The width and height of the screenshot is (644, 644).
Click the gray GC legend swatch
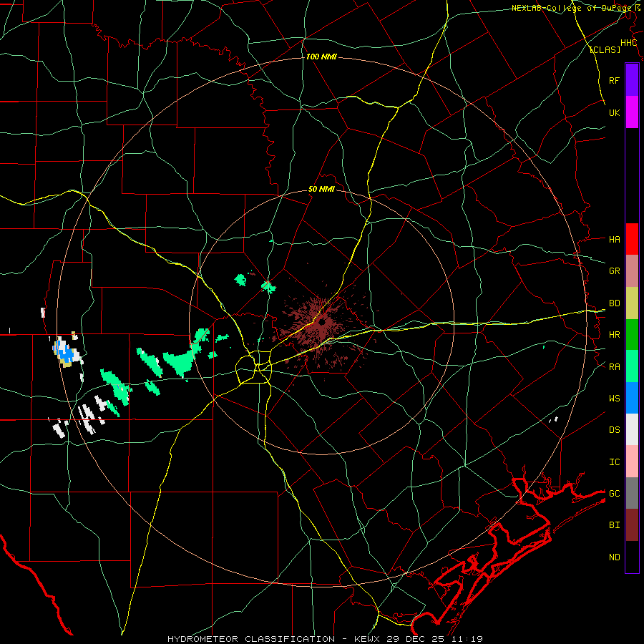632,493
